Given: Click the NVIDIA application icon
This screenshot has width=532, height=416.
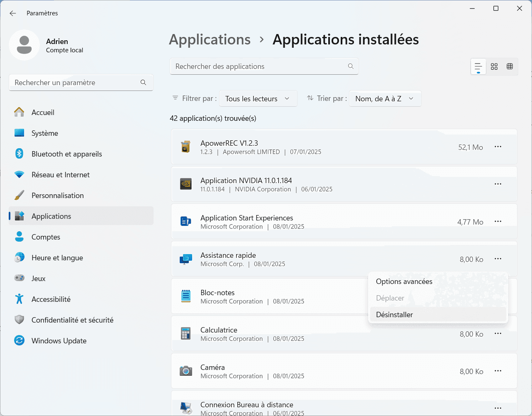Looking at the screenshot, I should pyautogui.click(x=185, y=184).
